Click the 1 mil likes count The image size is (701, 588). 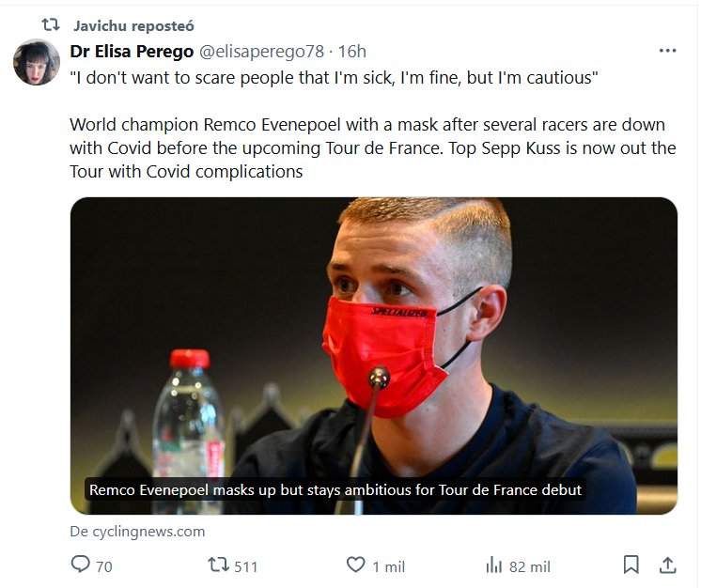pyautogui.click(x=388, y=566)
